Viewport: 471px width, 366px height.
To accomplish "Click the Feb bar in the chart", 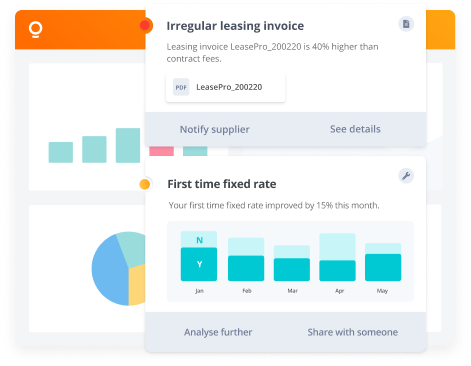I will [246, 259].
